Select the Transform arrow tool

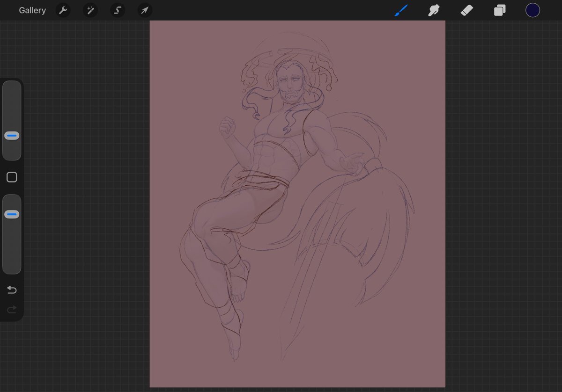tap(144, 10)
